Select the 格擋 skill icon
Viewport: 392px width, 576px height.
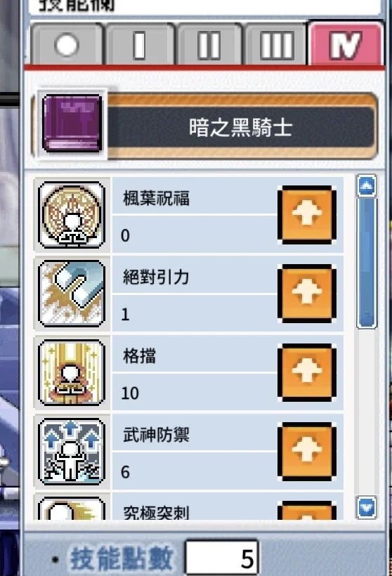(72, 372)
